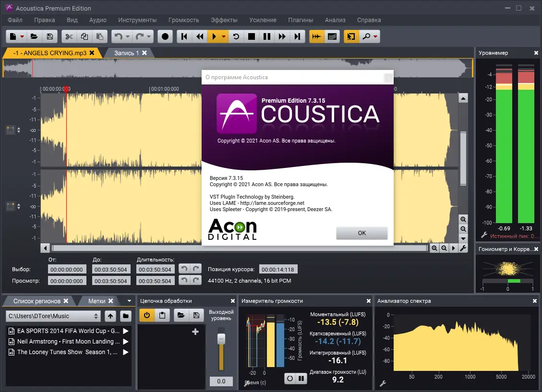Add effect with plus icon in processing chain
Viewport: 542px width, 392px height.
195,332
